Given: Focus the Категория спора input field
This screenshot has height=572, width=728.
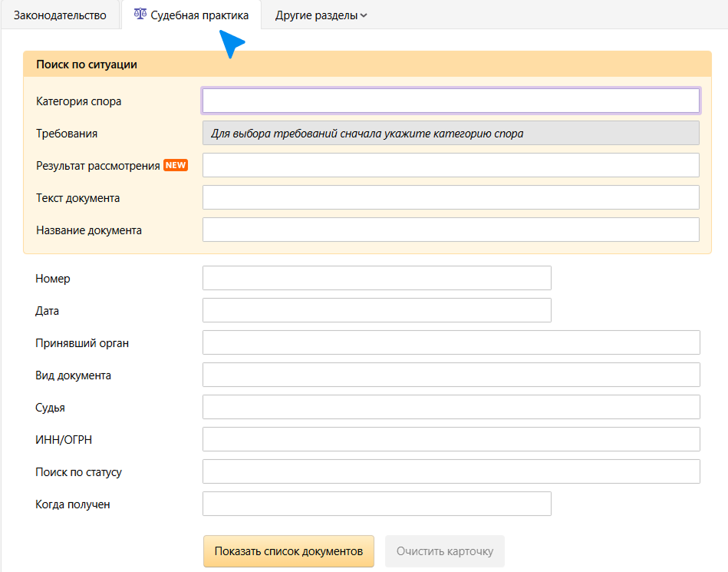Looking at the screenshot, I should (x=451, y=101).
